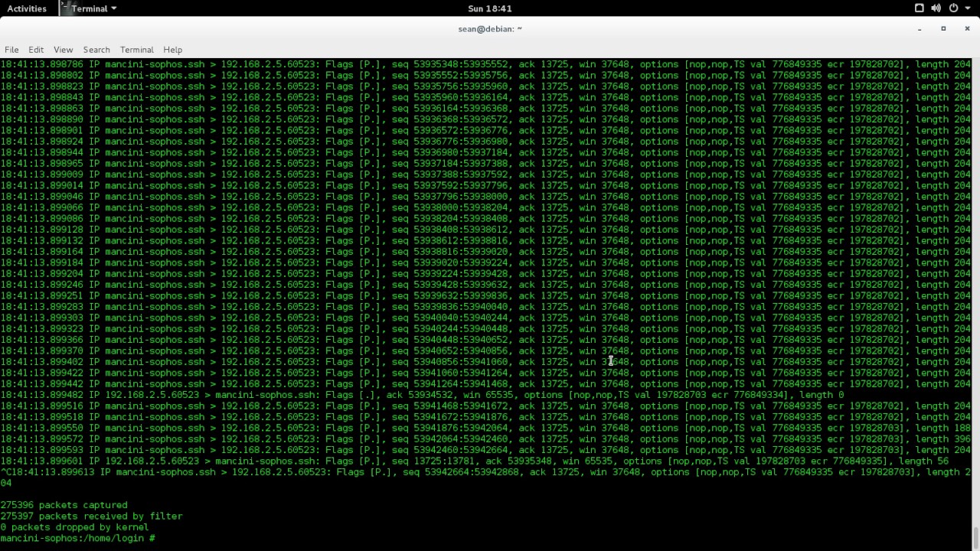This screenshot has width=980, height=551.
Task: Open the Activities overview
Action: (27, 8)
